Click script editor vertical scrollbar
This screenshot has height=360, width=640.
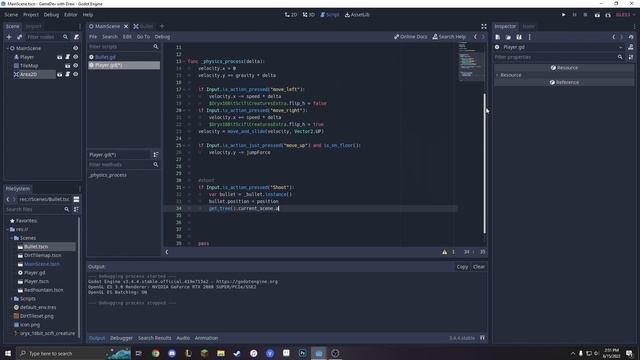[485, 163]
